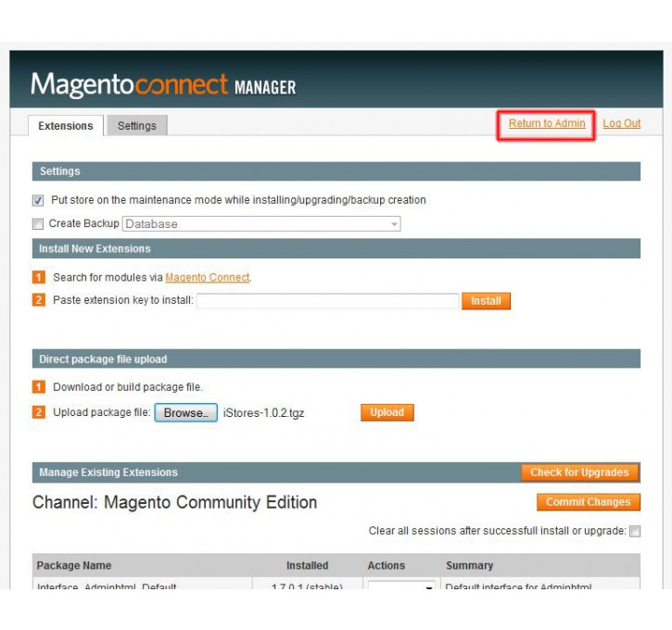Open Actions dropdown for Interface_Adminhtml_Default
Viewport: 672px width, 630px height.
click(401, 585)
